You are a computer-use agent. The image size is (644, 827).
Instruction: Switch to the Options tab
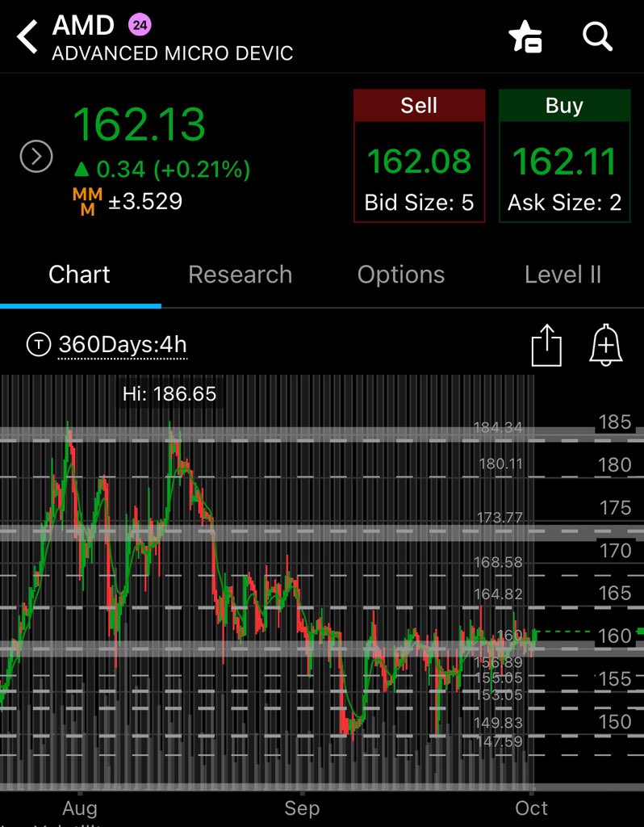coord(401,275)
